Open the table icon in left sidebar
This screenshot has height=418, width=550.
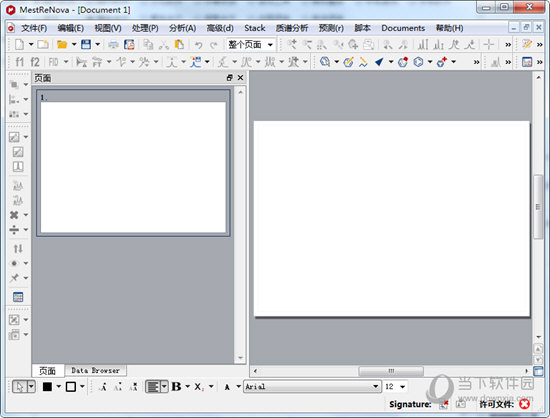[18, 297]
